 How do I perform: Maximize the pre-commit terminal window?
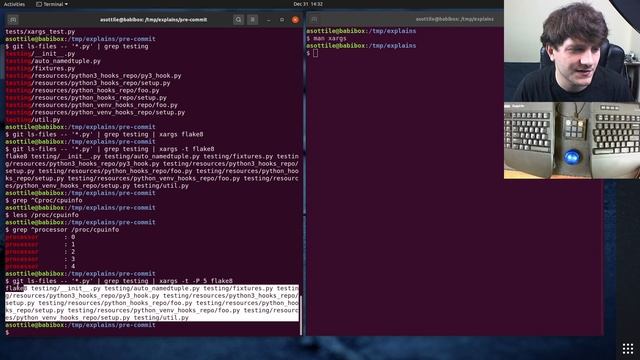[x=282, y=20]
